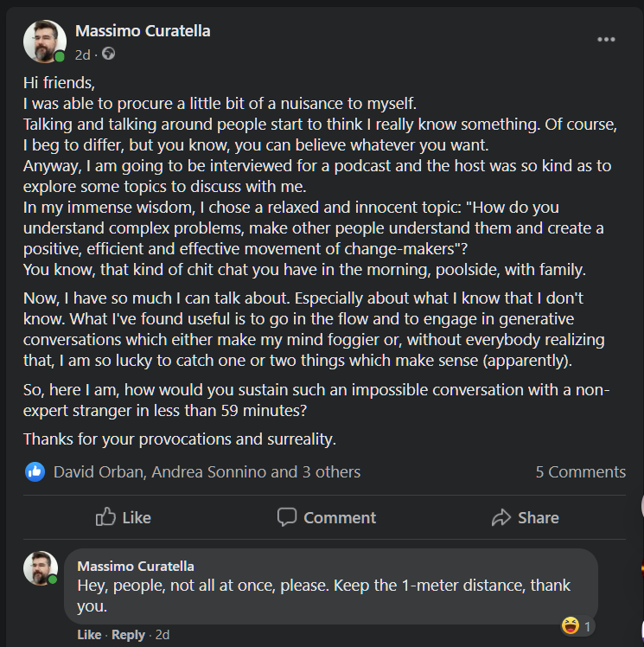The width and height of the screenshot is (644, 647).
Task: Click the public globe privacy icon
Action: tap(108, 54)
